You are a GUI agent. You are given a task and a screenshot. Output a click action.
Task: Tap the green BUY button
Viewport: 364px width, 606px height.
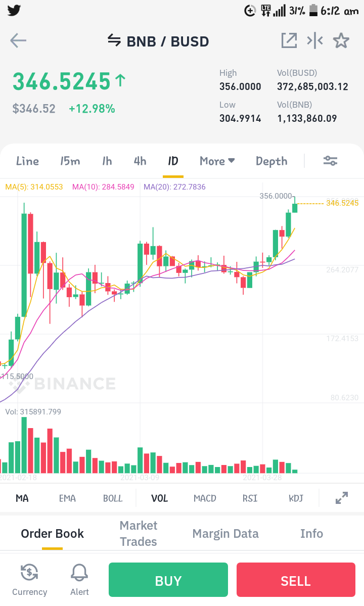coord(168,580)
